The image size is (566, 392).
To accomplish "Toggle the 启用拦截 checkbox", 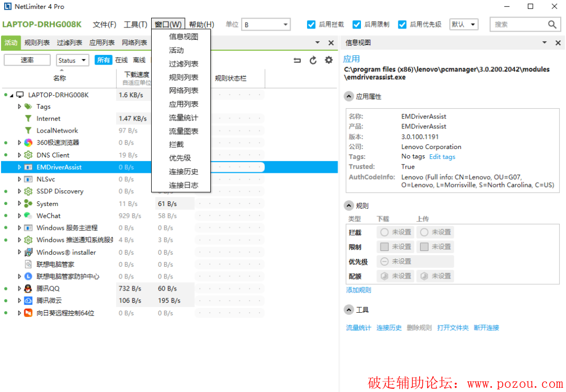I will click(x=311, y=24).
